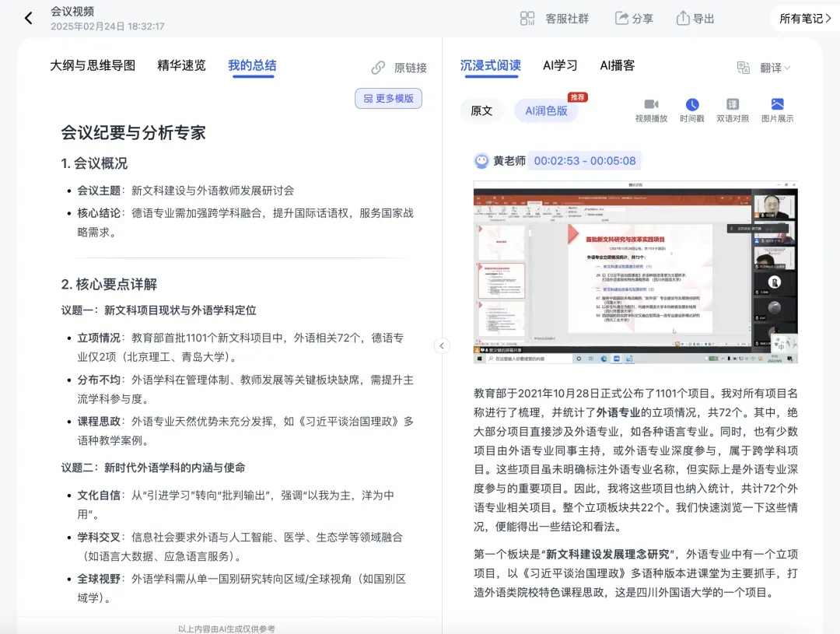Select the 我的总结 tab
Viewport: 840px width, 634px height.
pos(252,65)
